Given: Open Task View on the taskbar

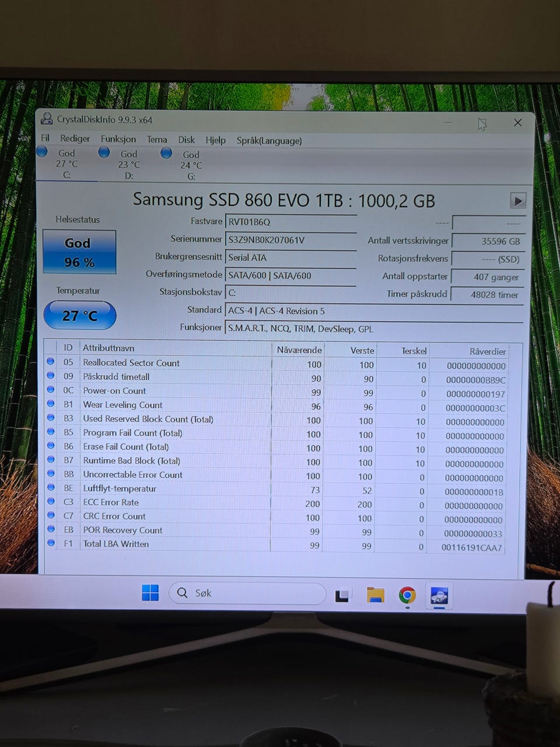Looking at the screenshot, I should pyautogui.click(x=342, y=595).
